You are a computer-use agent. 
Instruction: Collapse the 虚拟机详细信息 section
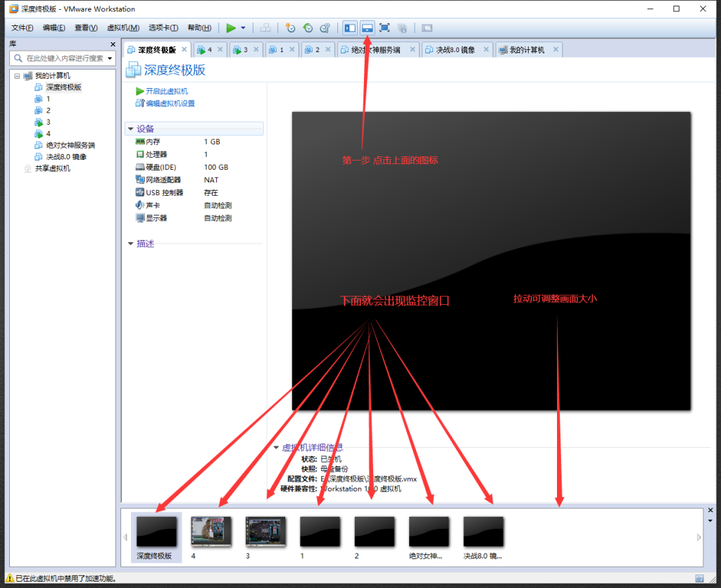(276, 447)
